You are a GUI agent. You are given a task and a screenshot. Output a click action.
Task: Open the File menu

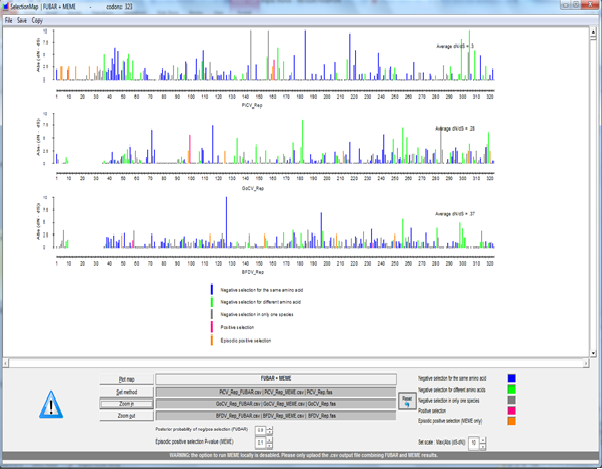click(x=8, y=20)
